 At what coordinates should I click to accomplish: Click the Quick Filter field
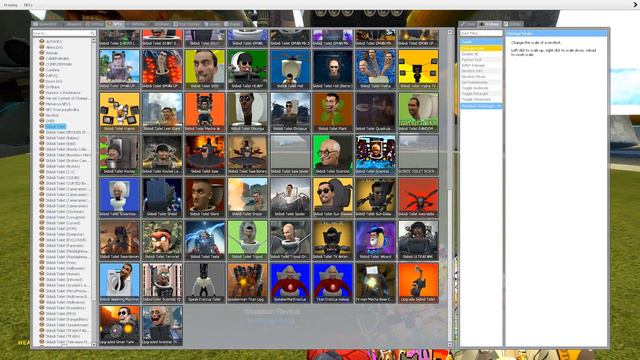[x=481, y=33]
